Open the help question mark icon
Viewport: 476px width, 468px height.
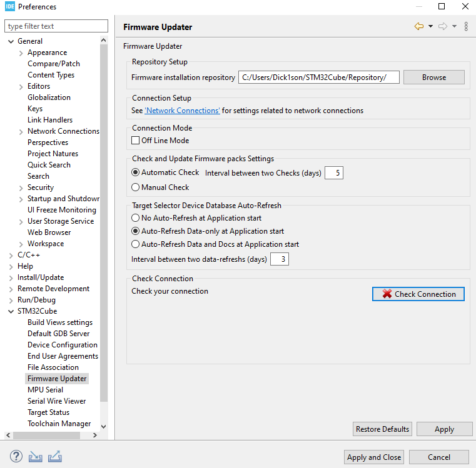(16, 456)
